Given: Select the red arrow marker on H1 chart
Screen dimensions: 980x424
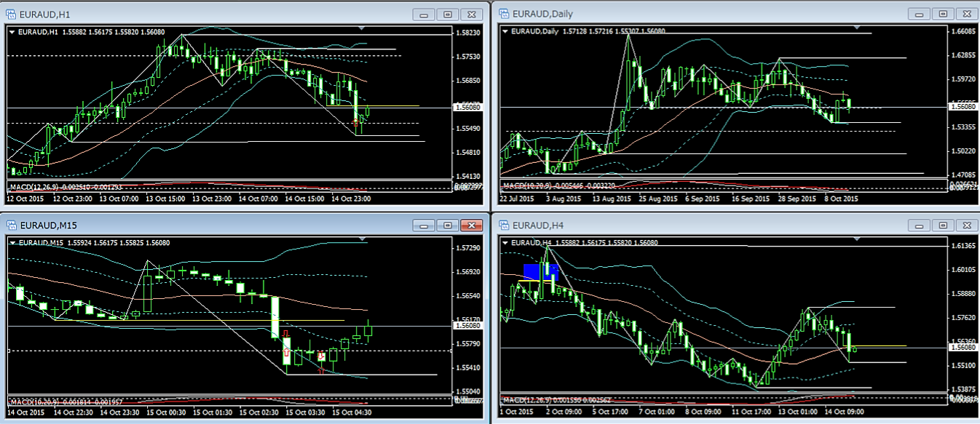Looking at the screenshot, I should pyautogui.click(x=356, y=122).
